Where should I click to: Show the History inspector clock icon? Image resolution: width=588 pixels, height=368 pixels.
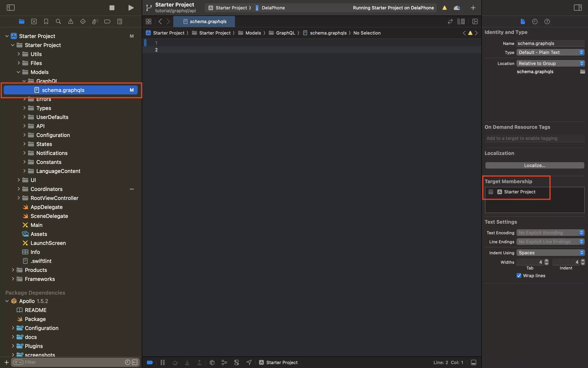534,22
